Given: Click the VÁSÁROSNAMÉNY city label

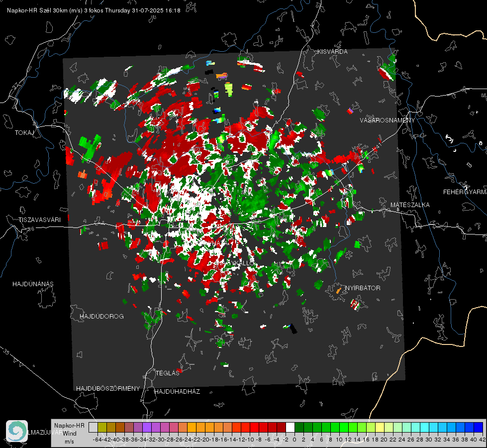Looking at the screenshot, I should pos(388,120).
